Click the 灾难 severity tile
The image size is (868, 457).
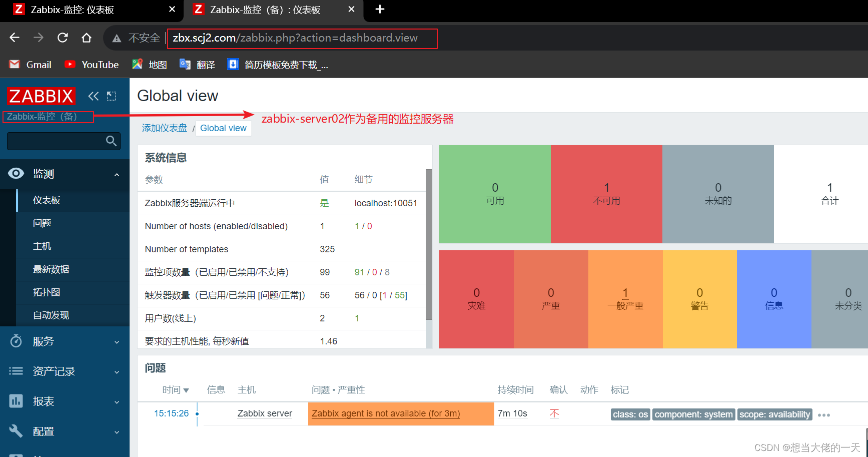pos(476,299)
